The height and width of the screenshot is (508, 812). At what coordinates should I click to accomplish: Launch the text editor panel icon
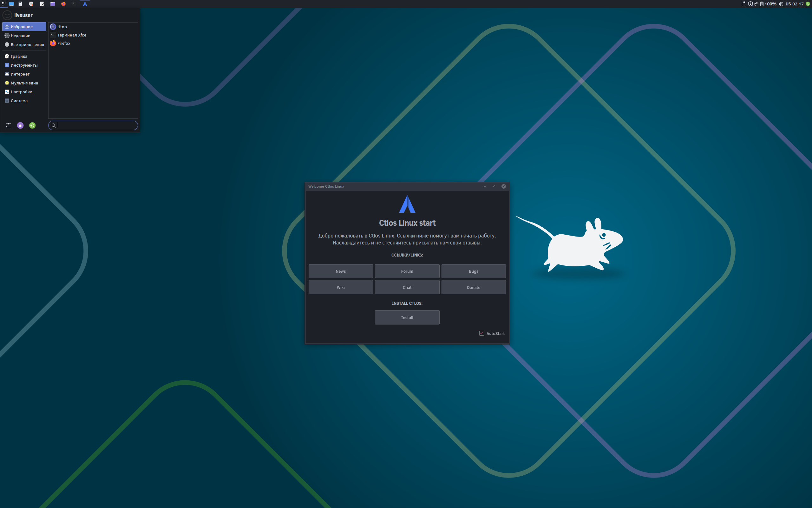[42, 4]
